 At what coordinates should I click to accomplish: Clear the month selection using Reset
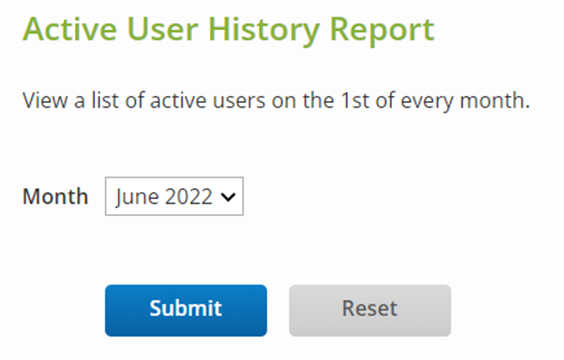(370, 310)
